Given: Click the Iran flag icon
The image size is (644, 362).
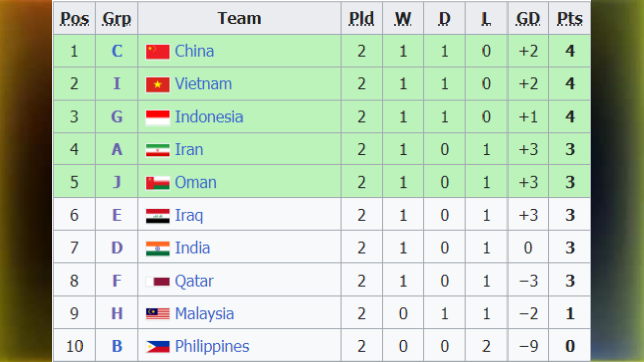Looking at the screenshot, I should pyautogui.click(x=157, y=150).
